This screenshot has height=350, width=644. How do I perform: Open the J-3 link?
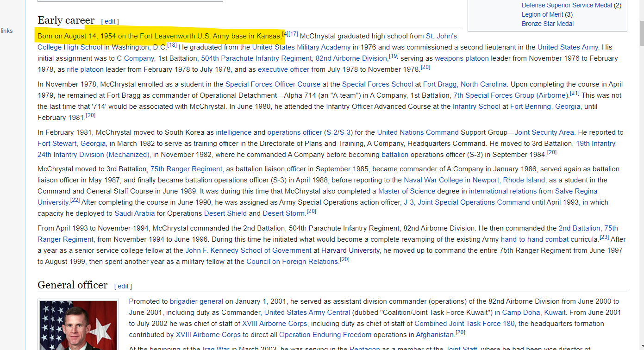(409, 202)
